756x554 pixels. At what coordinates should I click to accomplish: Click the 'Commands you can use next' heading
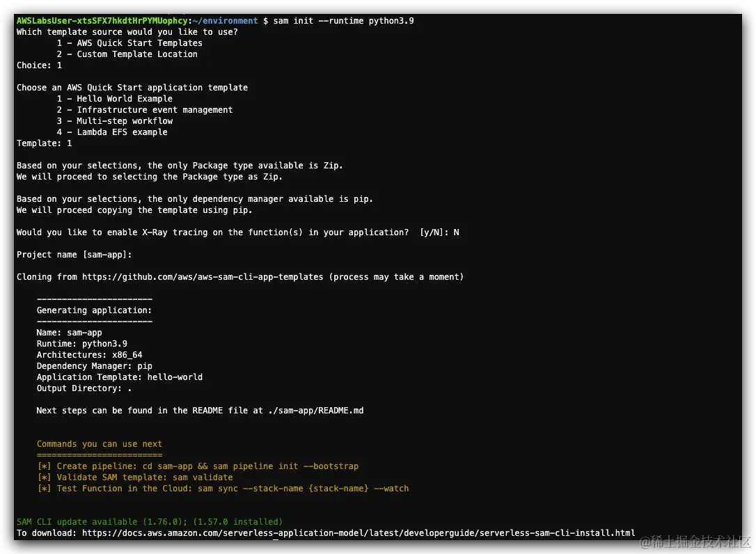(100, 443)
